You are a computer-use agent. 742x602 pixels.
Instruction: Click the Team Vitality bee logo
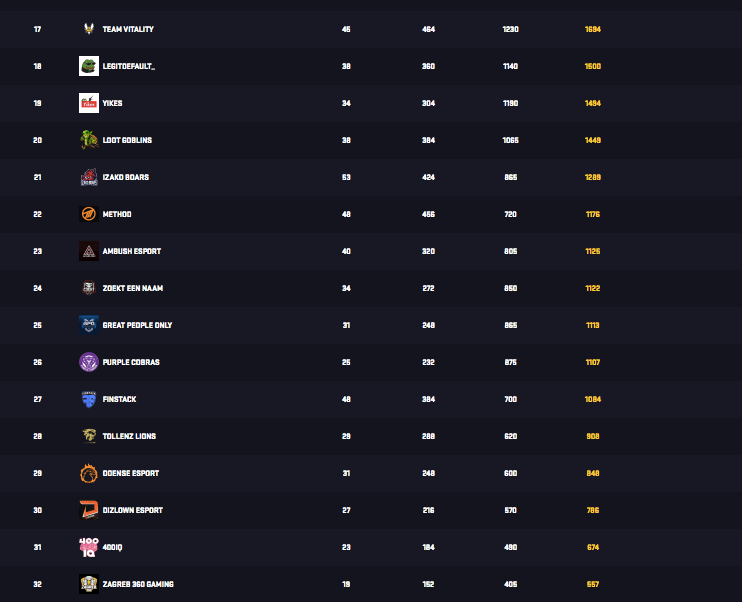[88, 29]
